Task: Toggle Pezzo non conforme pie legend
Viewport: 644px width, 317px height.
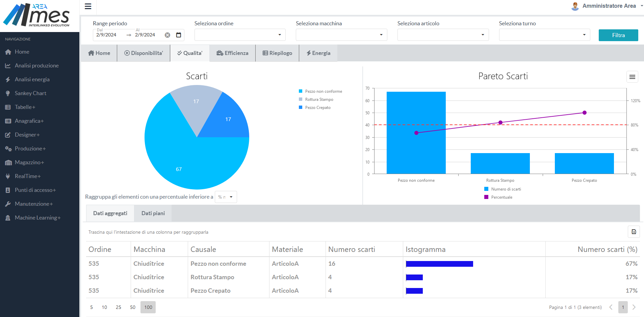Action: (x=320, y=91)
